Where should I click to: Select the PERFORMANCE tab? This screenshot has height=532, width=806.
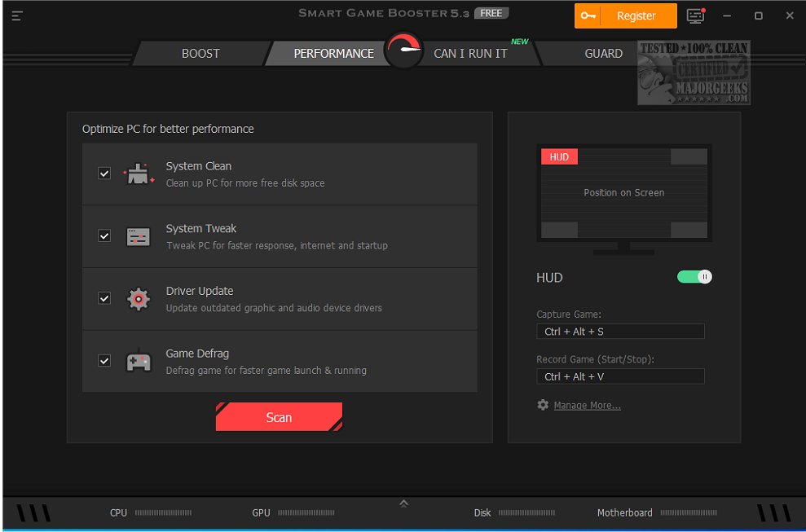[333, 54]
